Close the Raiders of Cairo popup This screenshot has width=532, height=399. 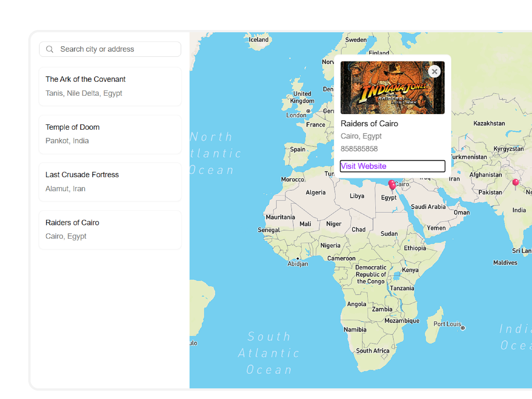click(434, 71)
